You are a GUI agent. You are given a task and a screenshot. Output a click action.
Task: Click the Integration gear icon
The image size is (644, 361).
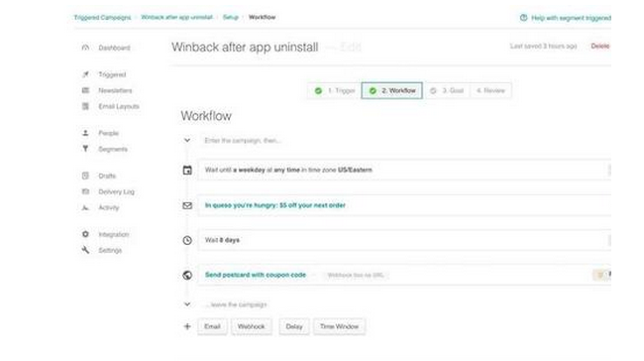(x=85, y=234)
